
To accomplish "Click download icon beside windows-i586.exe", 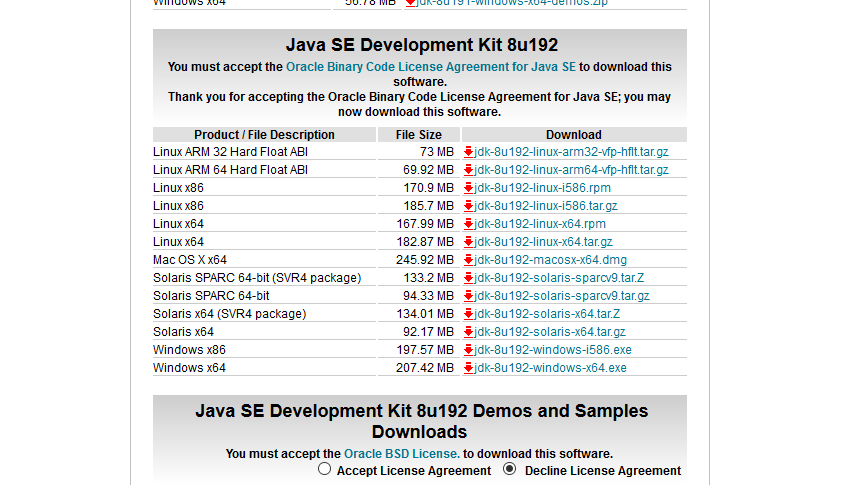I will coord(468,350).
